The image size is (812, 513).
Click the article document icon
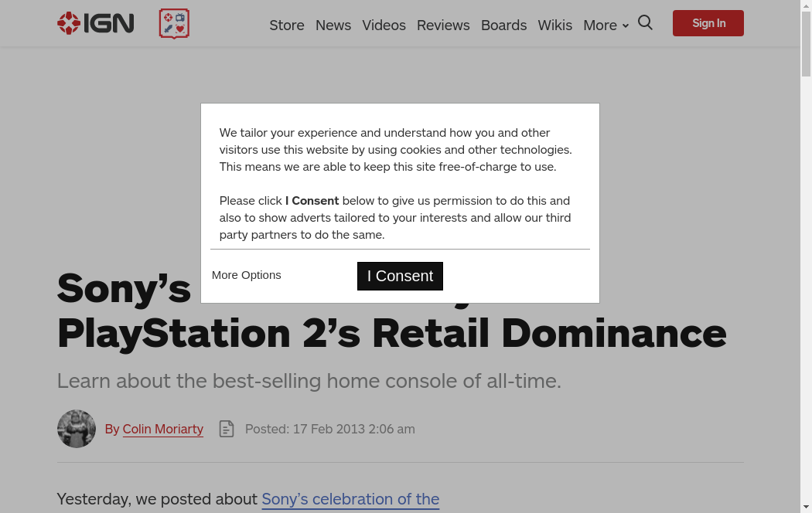pyautogui.click(x=226, y=429)
